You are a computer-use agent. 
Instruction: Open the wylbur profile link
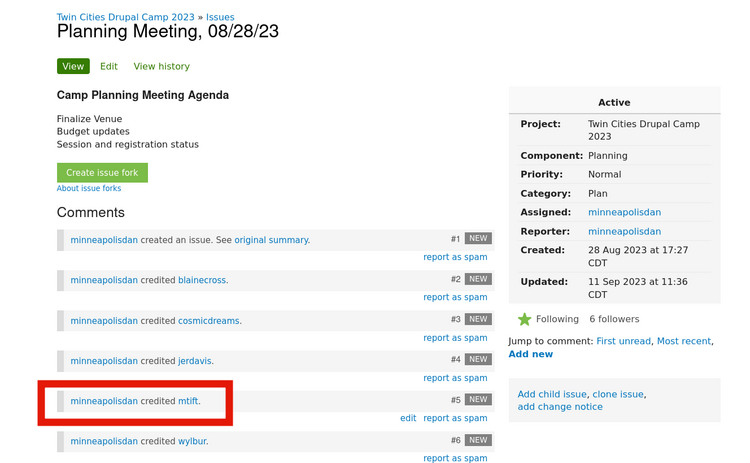(x=192, y=441)
